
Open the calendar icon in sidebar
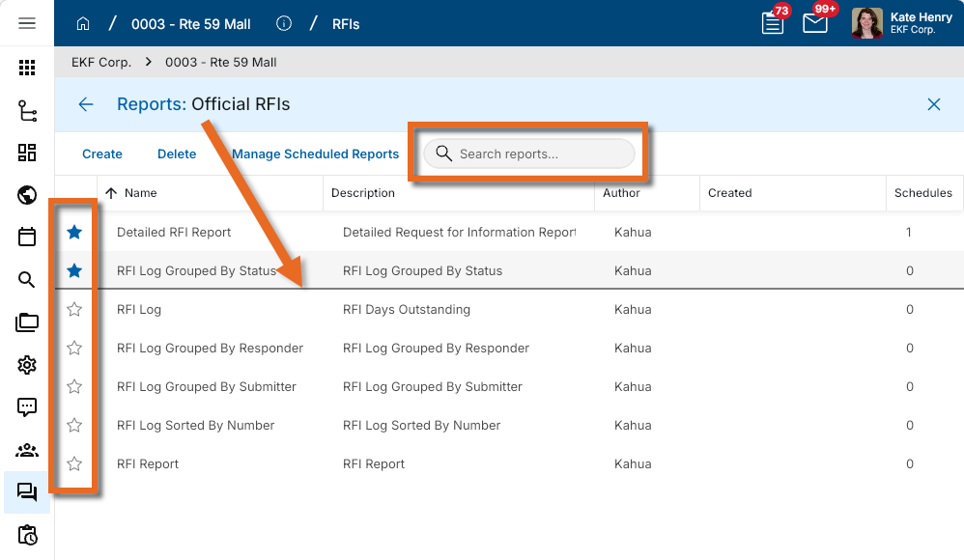click(27, 237)
